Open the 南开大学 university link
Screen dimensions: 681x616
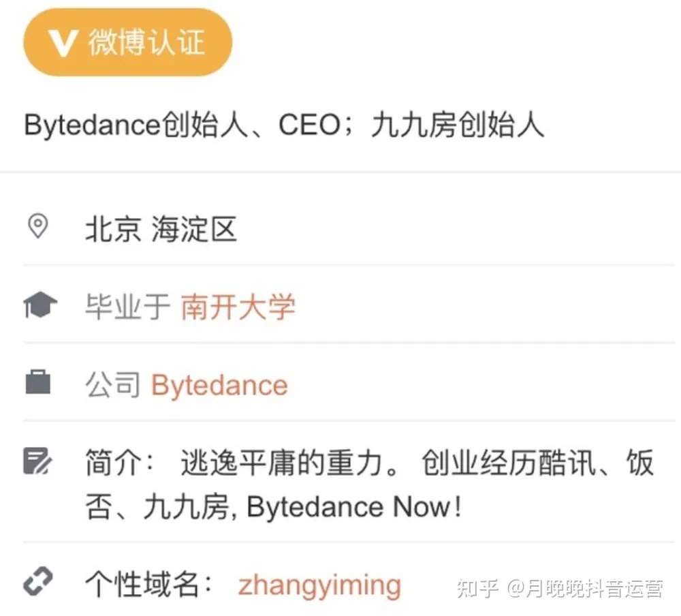click(x=238, y=307)
